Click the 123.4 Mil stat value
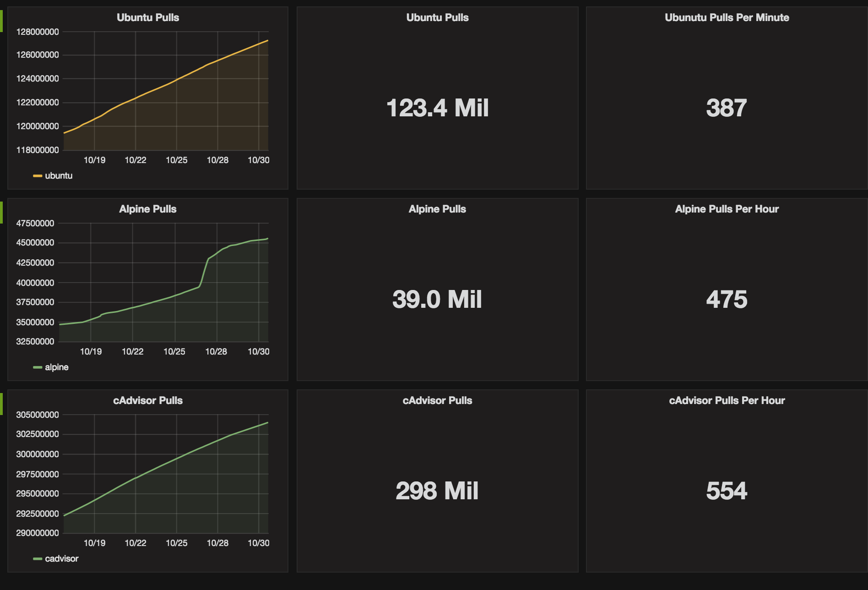This screenshot has width=868, height=590. [437, 108]
